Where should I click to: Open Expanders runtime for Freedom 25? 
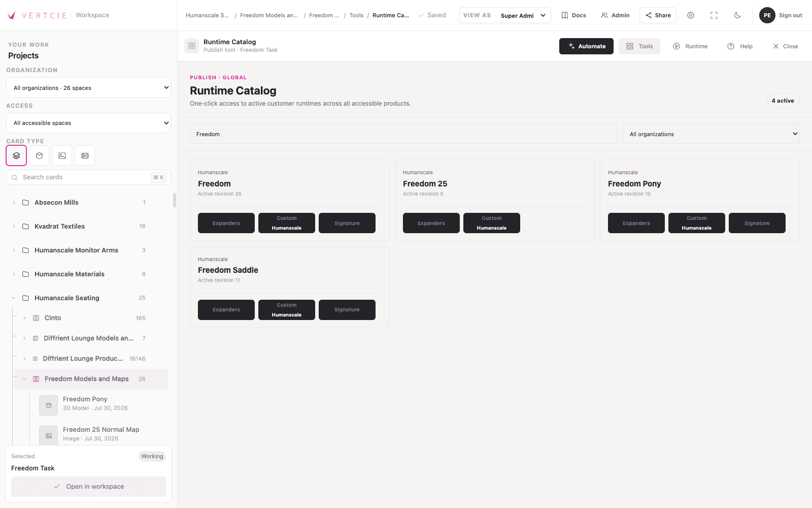tap(431, 223)
